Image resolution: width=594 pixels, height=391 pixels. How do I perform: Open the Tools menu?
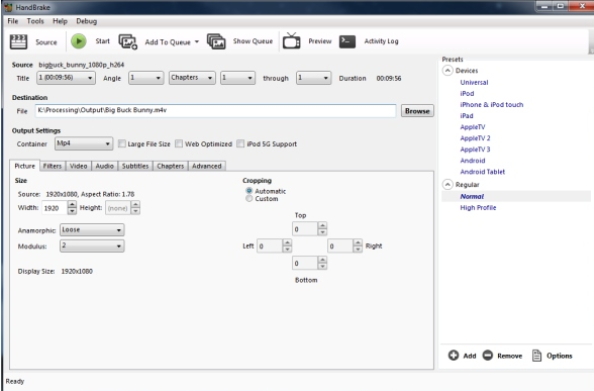pos(35,21)
